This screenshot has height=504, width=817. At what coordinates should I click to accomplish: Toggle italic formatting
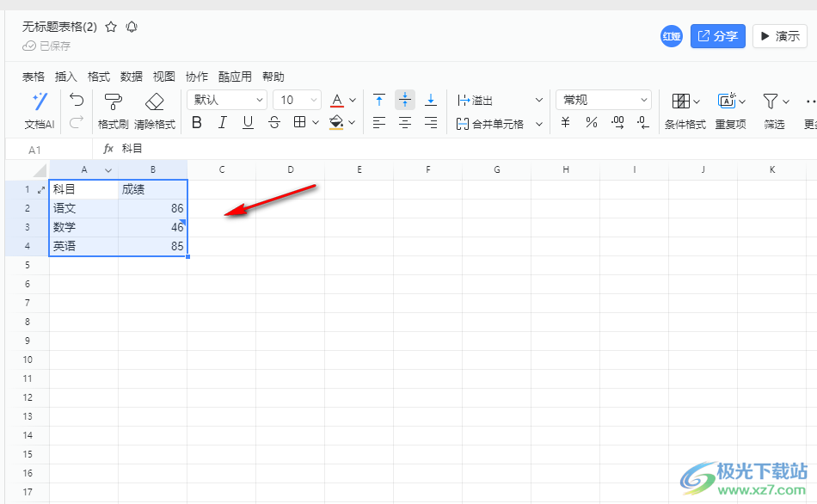tap(223, 122)
